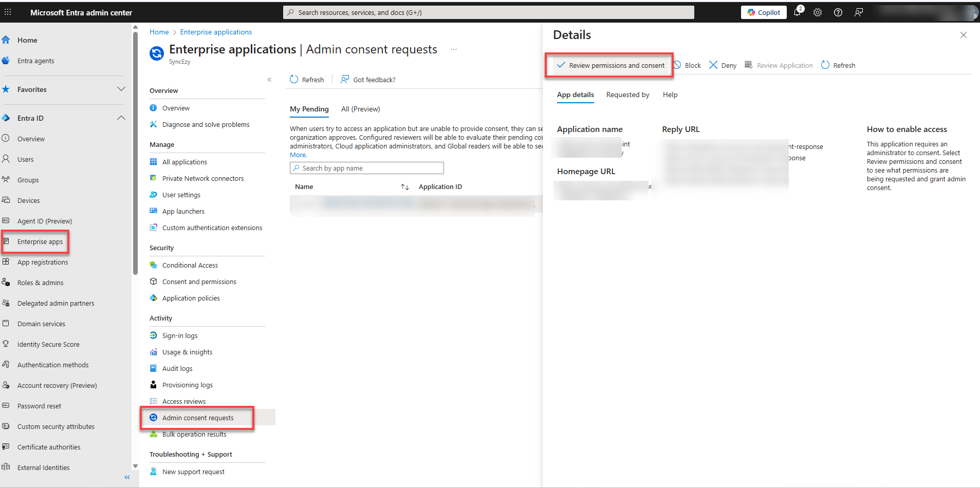Click the Copilot button

[764, 12]
